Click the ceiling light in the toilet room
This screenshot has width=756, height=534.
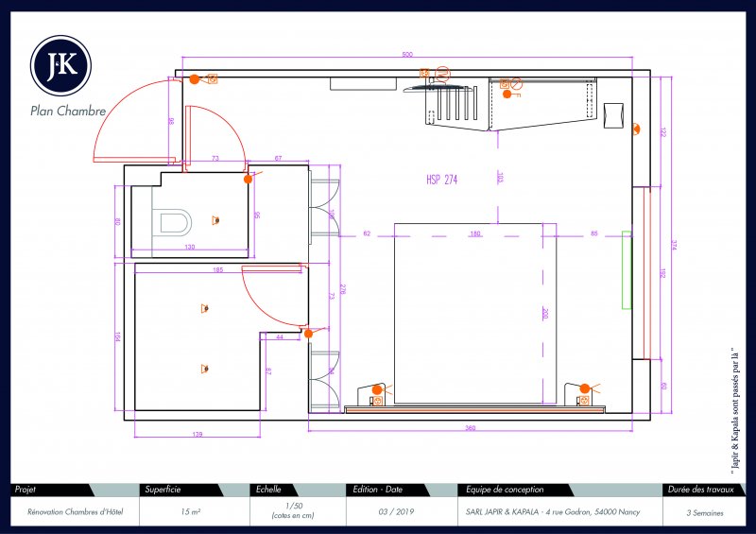coord(216,221)
